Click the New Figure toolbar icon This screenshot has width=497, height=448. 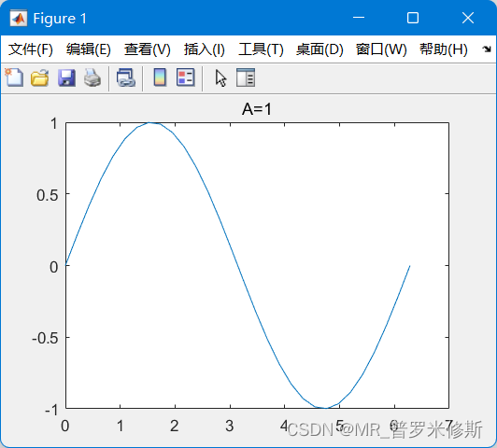tap(14, 77)
